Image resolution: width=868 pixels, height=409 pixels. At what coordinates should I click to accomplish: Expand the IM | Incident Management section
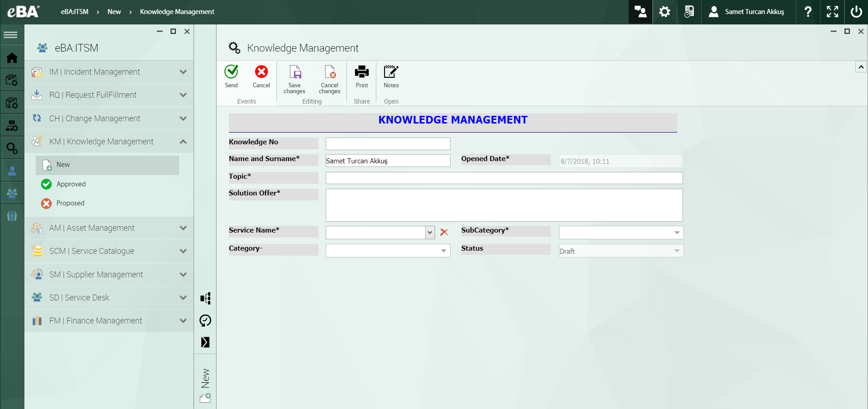109,72
